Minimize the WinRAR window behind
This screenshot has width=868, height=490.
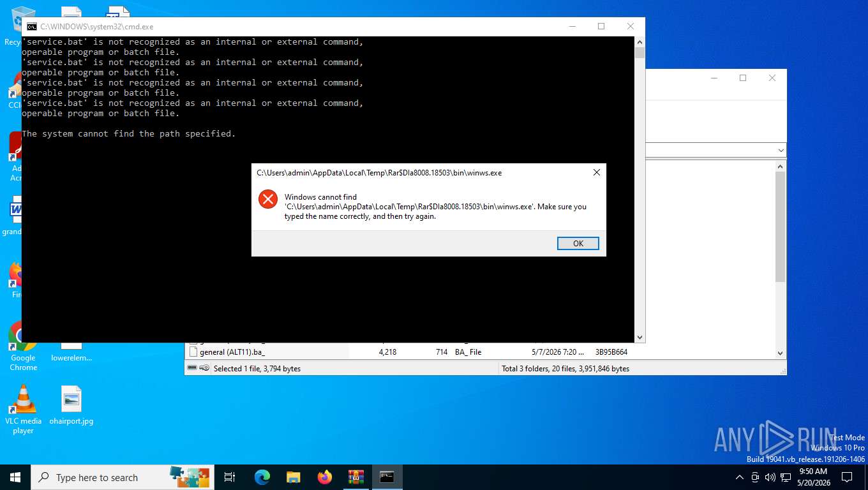[713, 78]
